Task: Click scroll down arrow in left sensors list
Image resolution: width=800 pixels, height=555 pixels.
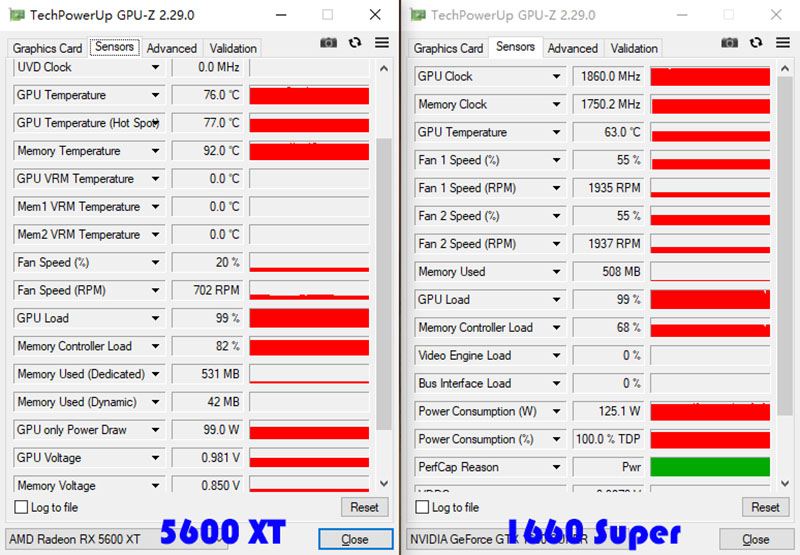Action: [384, 483]
